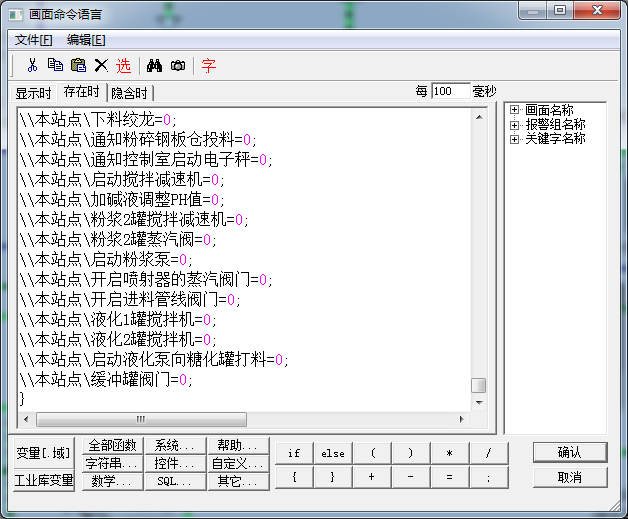Expand the 关键字名称 tree node
The height and width of the screenshot is (519, 628).
514,139
